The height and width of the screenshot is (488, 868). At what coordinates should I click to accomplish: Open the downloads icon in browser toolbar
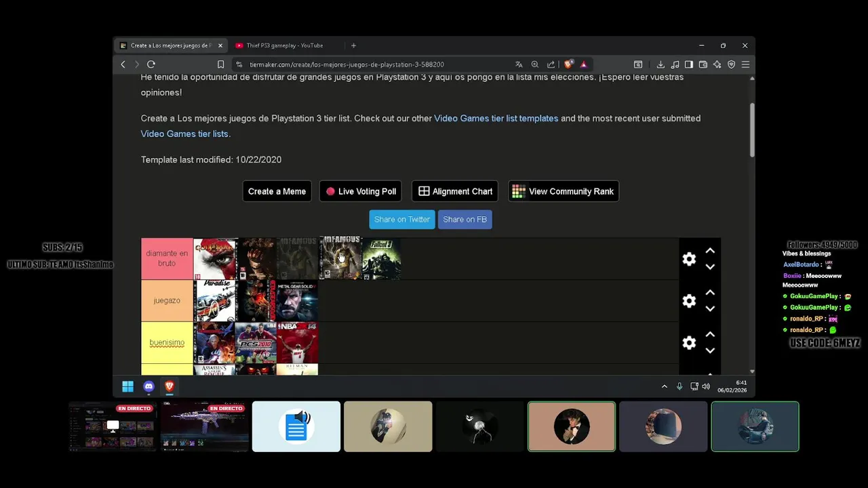coord(660,64)
